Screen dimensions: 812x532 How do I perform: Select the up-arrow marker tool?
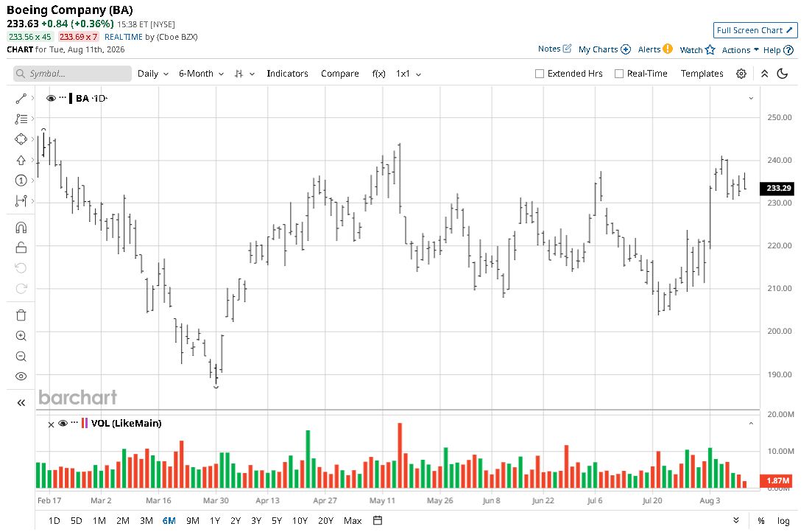[21, 160]
